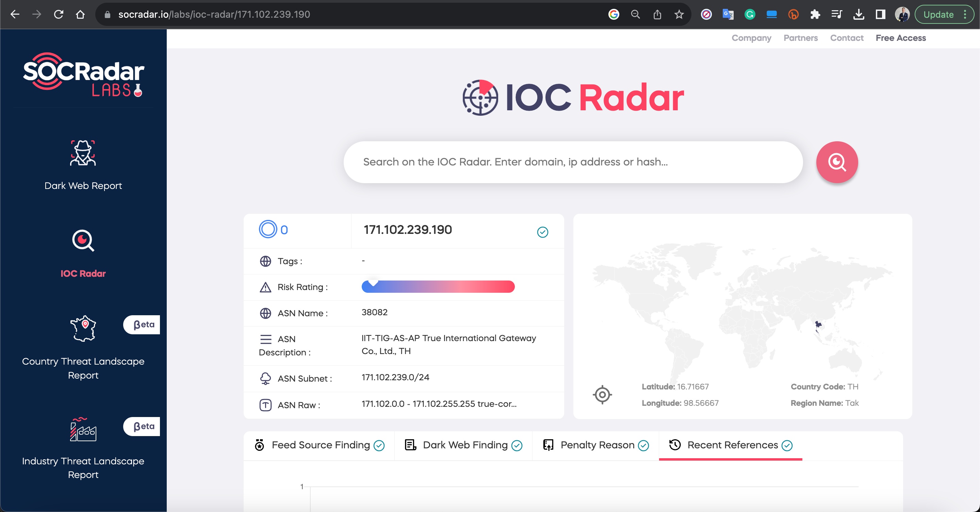Click the IOC Radar search input field
980x512 pixels.
pyautogui.click(x=573, y=162)
